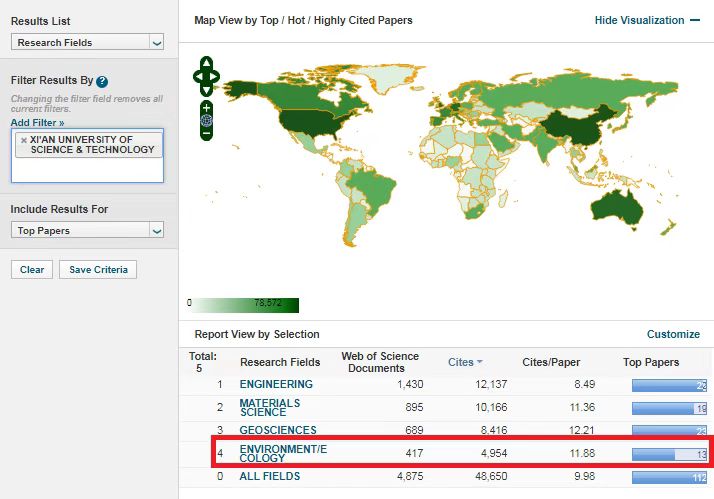The image size is (714, 499).
Task: Open the ENGINEERING research field link
Action: pos(276,384)
